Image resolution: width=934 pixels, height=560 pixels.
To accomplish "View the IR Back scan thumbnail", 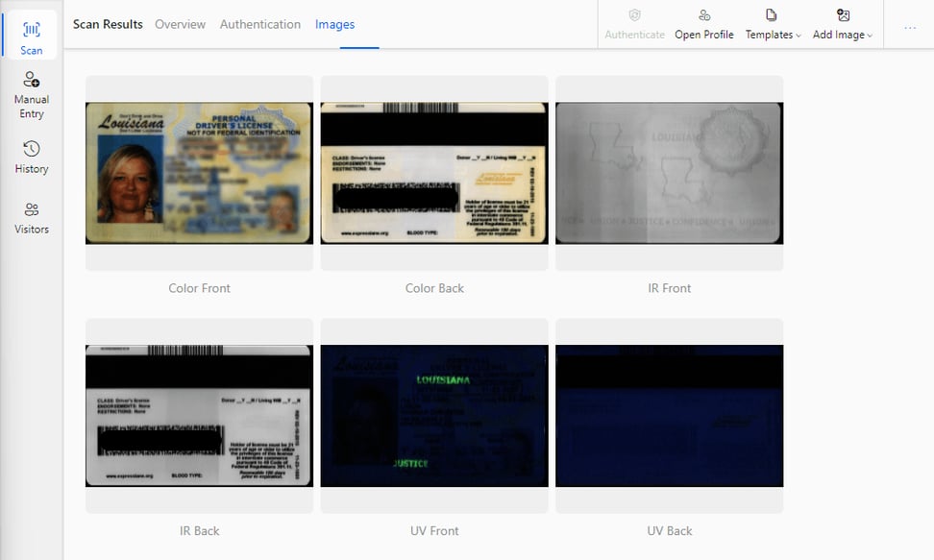I will [199, 416].
